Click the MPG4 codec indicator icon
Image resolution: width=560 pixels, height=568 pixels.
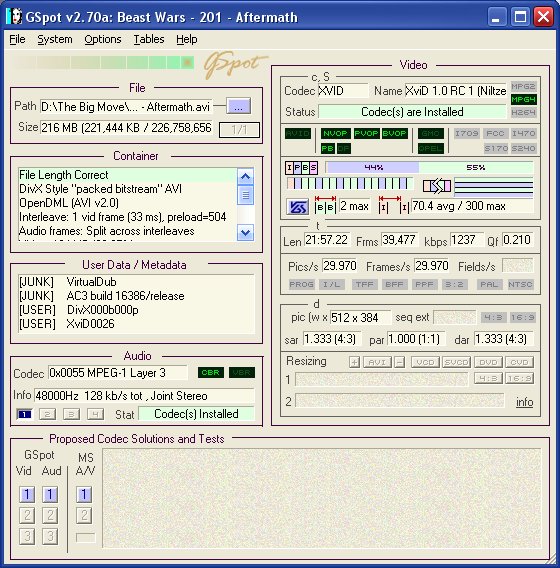coord(523,99)
